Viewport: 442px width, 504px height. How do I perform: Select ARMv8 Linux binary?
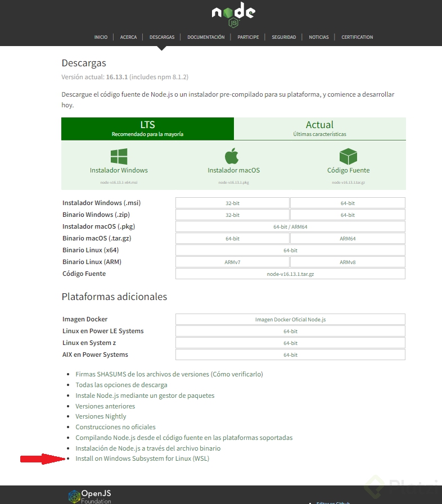click(x=348, y=262)
